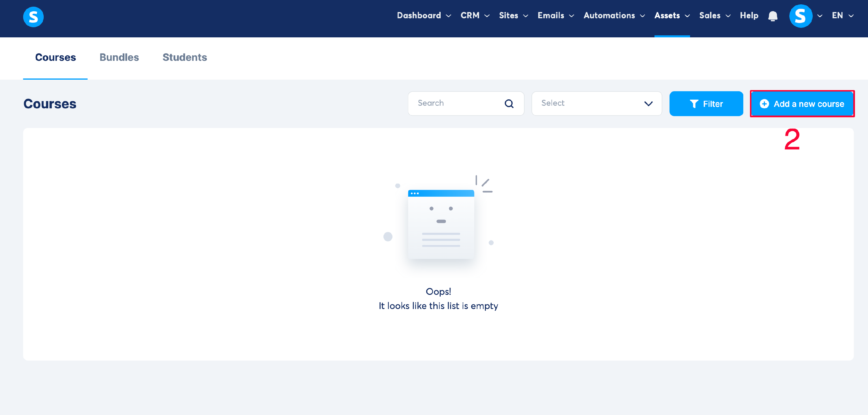Viewport: 868px width, 415px height.
Task: Expand the Assets menu
Action: (x=672, y=16)
